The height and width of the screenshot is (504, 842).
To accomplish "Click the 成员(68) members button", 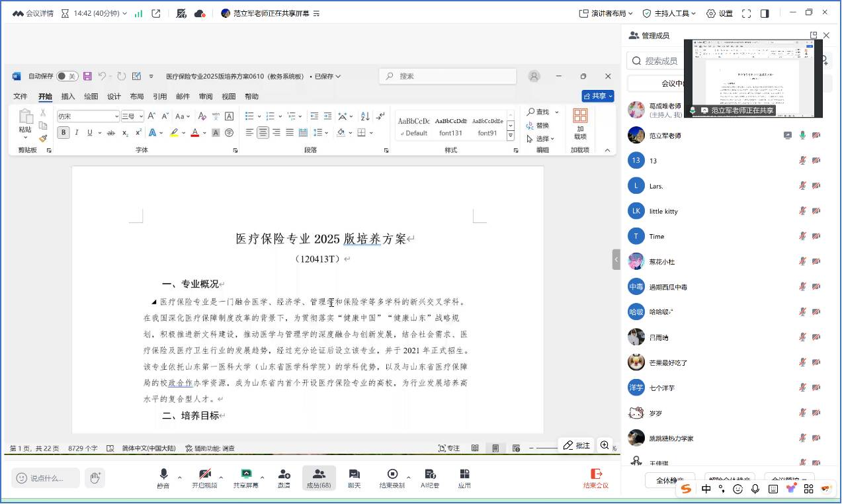I will (319, 478).
